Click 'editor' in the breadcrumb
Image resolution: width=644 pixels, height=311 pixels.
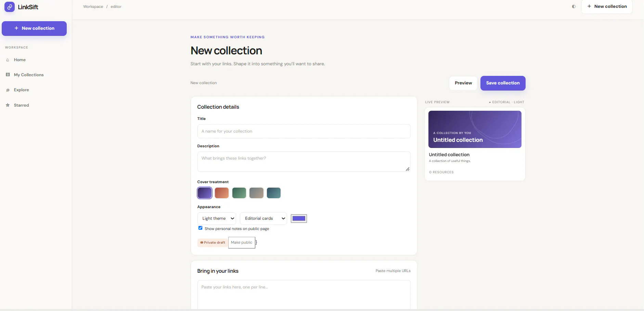[x=116, y=6]
